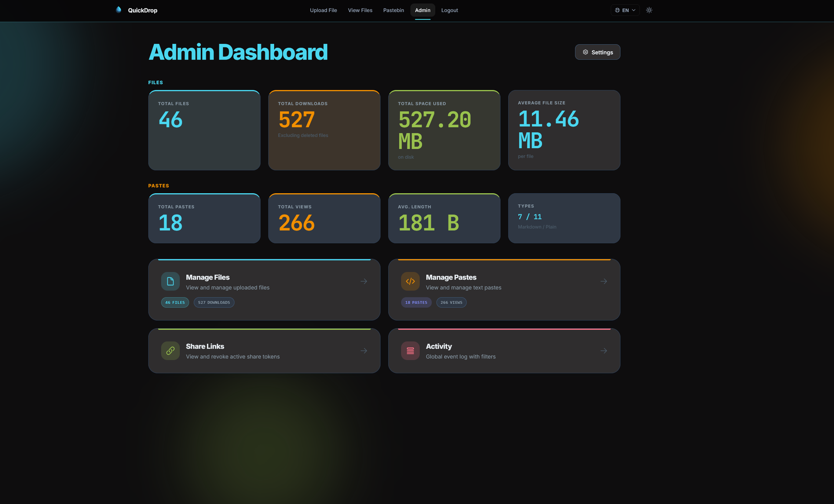834x504 pixels.
Task: Click 'View and manage uploaded files' description
Action: pyautogui.click(x=228, y=287)
